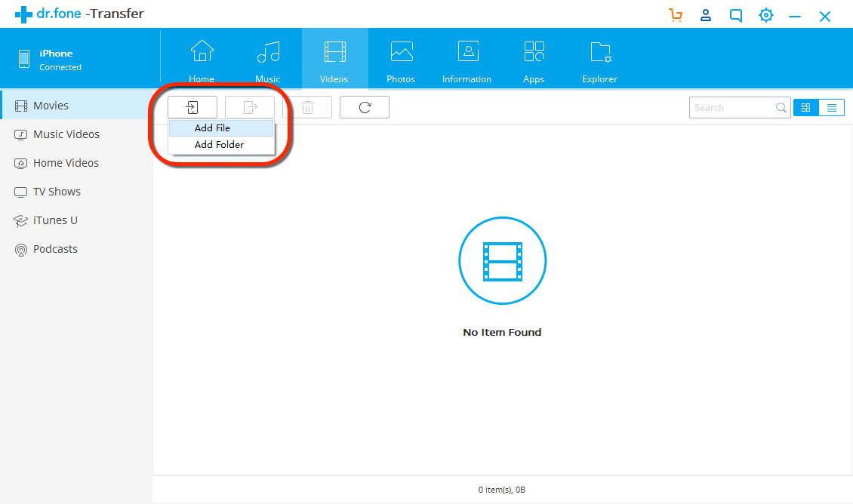The height and width of the screenshot is (504, 853).
Task: Switch to the Music tab
Action: [268, 61]
